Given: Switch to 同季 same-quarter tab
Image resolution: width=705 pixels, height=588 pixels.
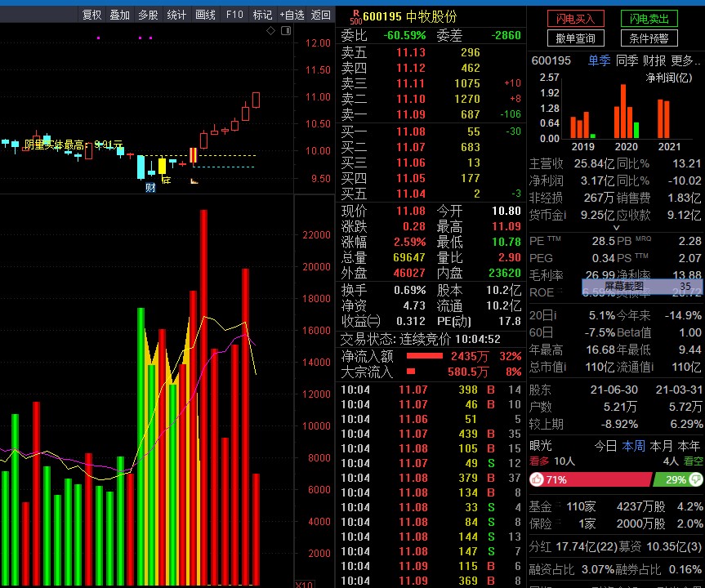Looking at the screenshot, I should [627, 60].
